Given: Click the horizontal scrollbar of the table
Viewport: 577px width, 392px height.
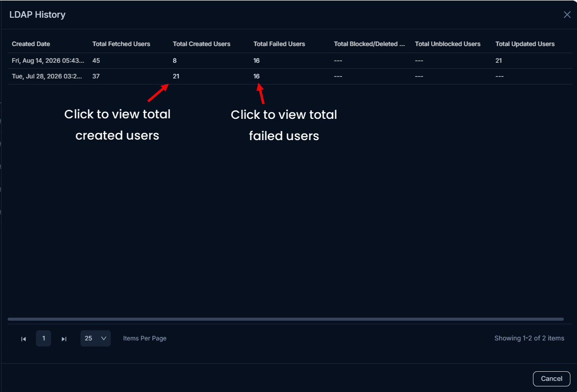Looking at the screenshot, I should click(x=285, y=319).
